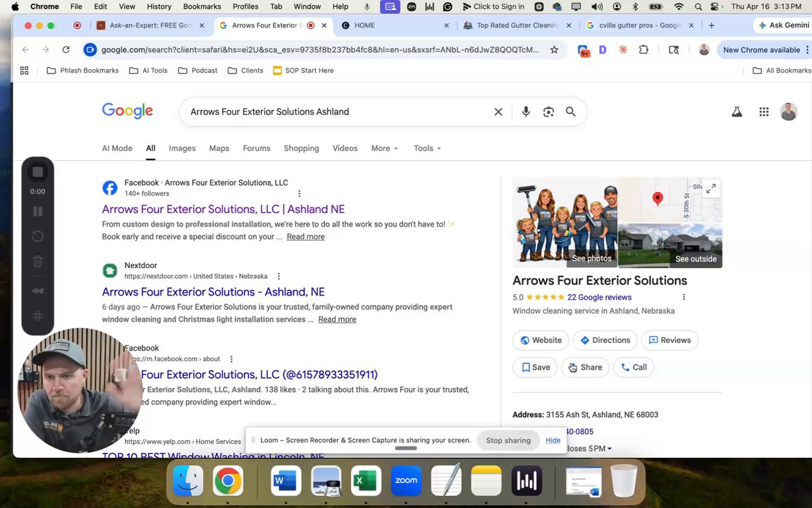Close the cville gutter pros tab
The image size is (812, 508).
(691, 25)
